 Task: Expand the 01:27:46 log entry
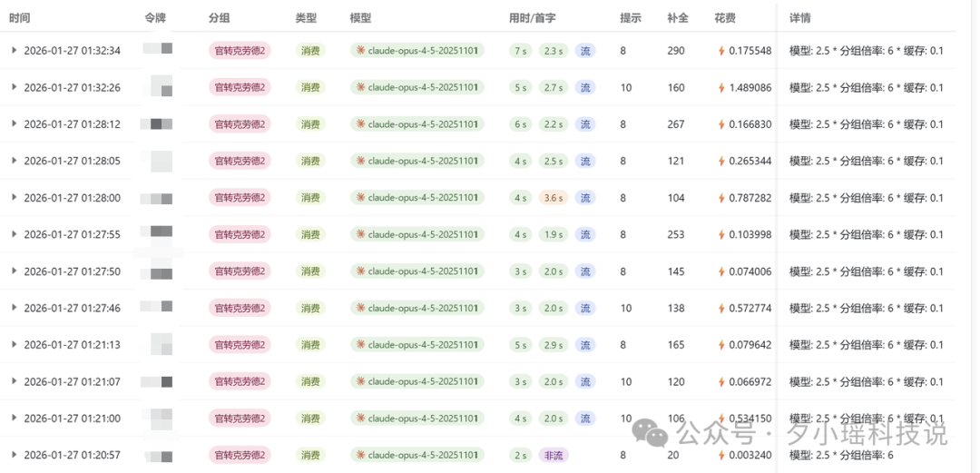(x=14, y=308)
